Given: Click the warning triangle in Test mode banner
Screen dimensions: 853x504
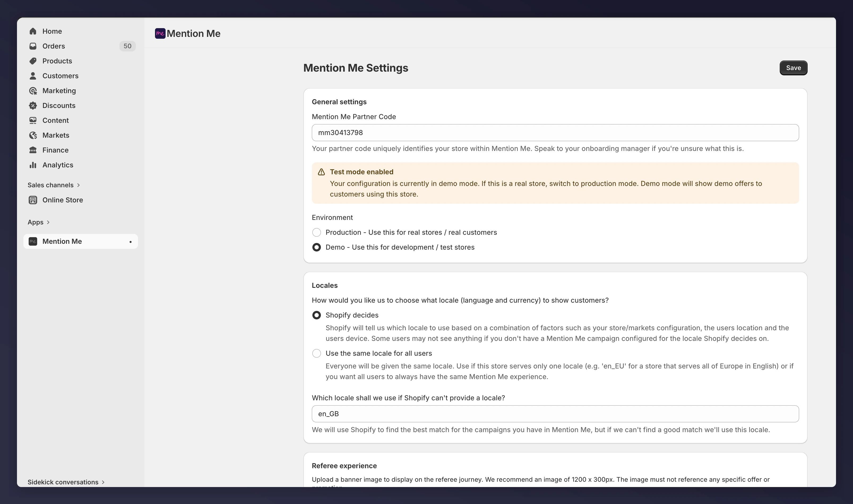Looking at the screenshot, I should coord(321,172).
